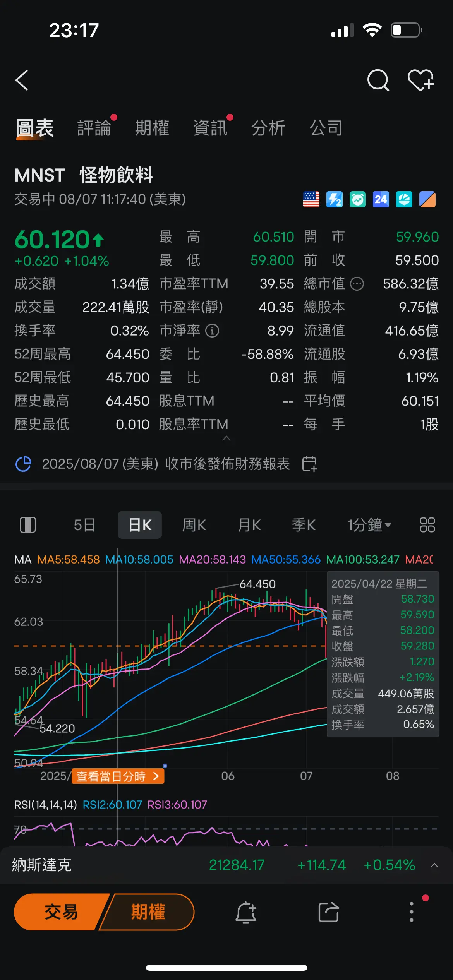
Task: Tap the back arrow icon
Action: [x=22, y=80]
